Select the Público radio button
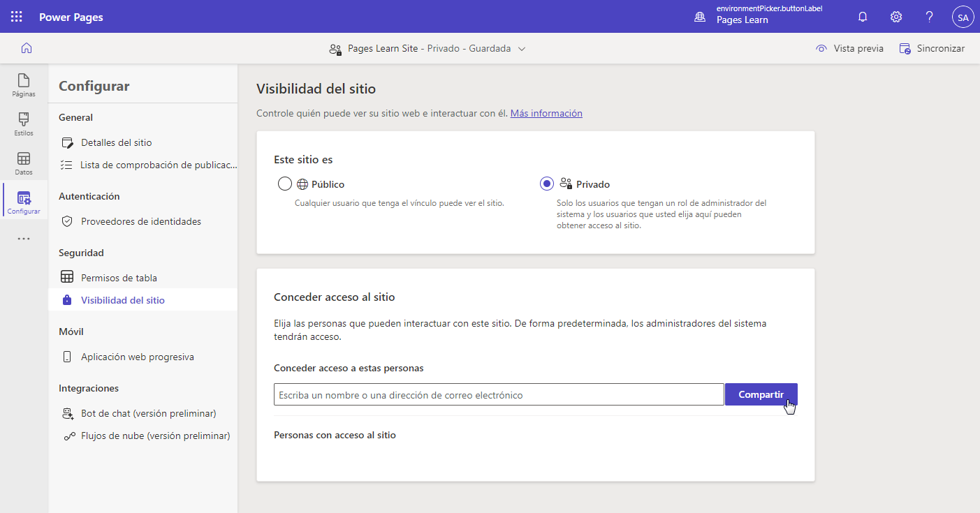This screenshot has width=980, height=513. [284, 184]
